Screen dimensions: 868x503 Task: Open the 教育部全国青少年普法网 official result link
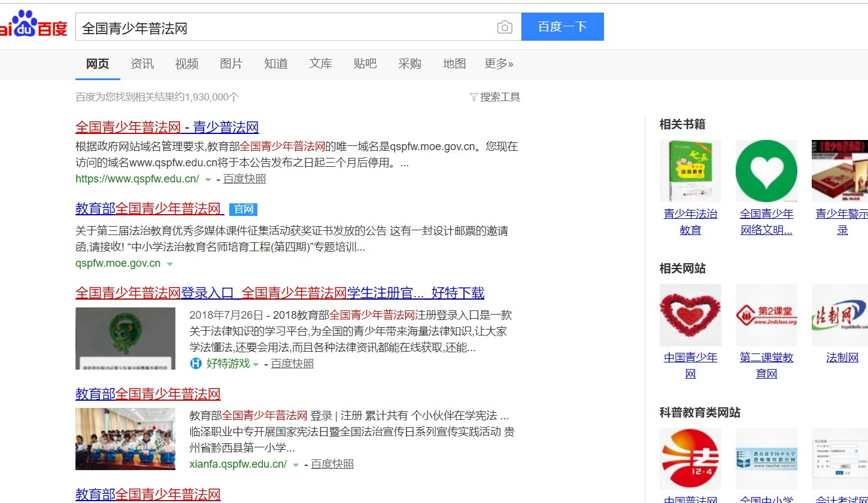(x=149, y=208)
